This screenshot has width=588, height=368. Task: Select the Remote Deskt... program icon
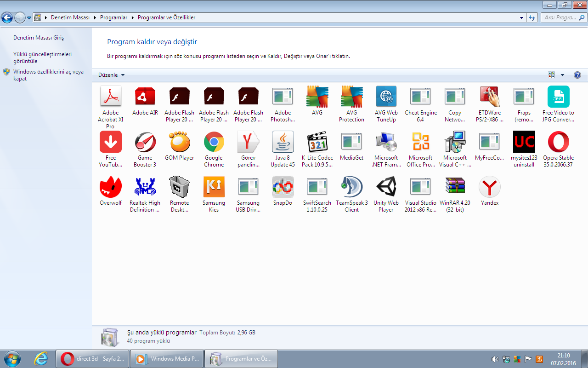(x=180, y=187)
